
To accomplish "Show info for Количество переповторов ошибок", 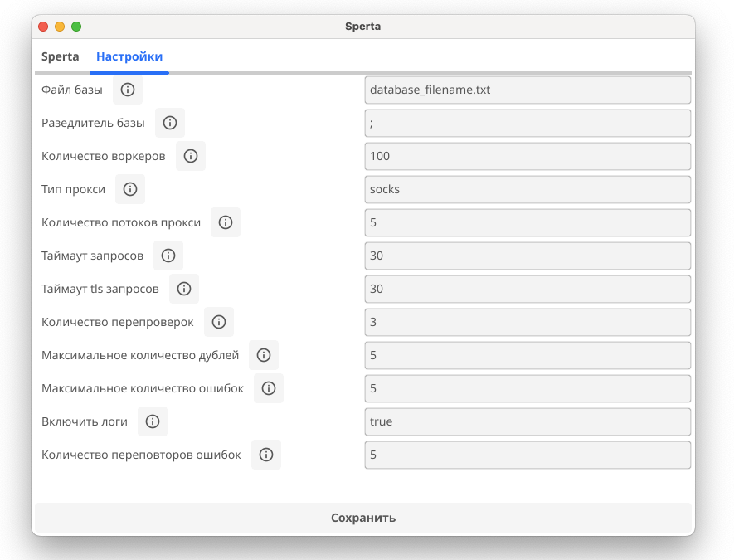I will (266, 455).
